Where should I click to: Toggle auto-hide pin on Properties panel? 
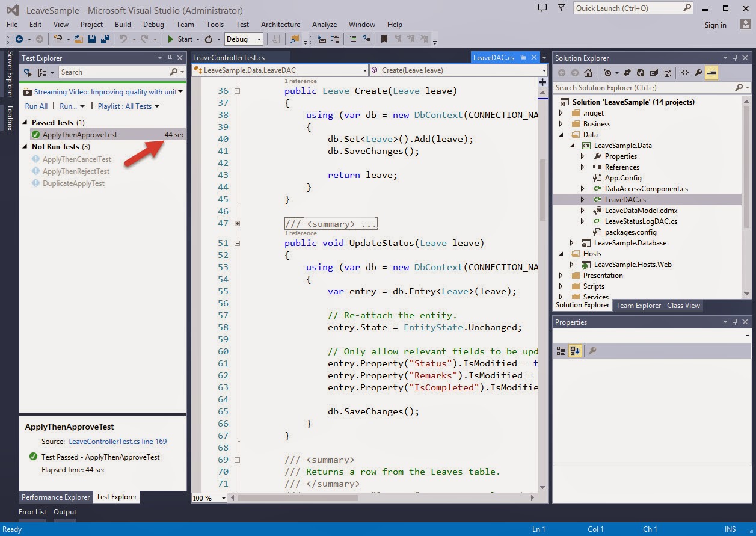[x=735, y=322]
